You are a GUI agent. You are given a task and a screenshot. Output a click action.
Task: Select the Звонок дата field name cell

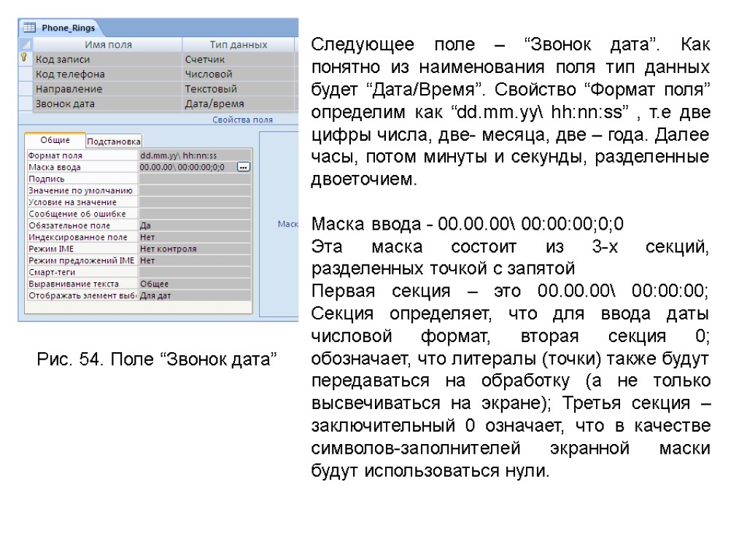pos(108,104)
